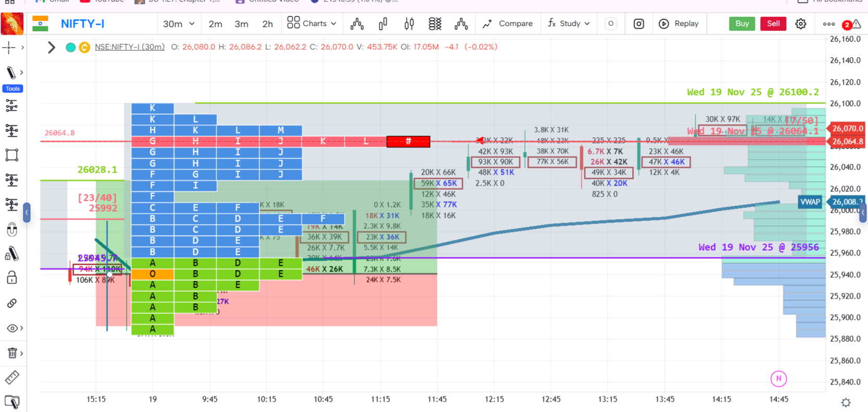
Task: Toggle the lock all drawings padlock
Action: tap(12, 278)
